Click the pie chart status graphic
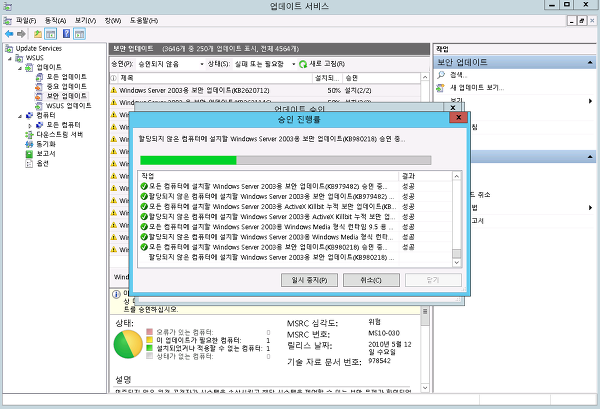The image size is (600, 409). pyautogui.click(x=128, y=344)
